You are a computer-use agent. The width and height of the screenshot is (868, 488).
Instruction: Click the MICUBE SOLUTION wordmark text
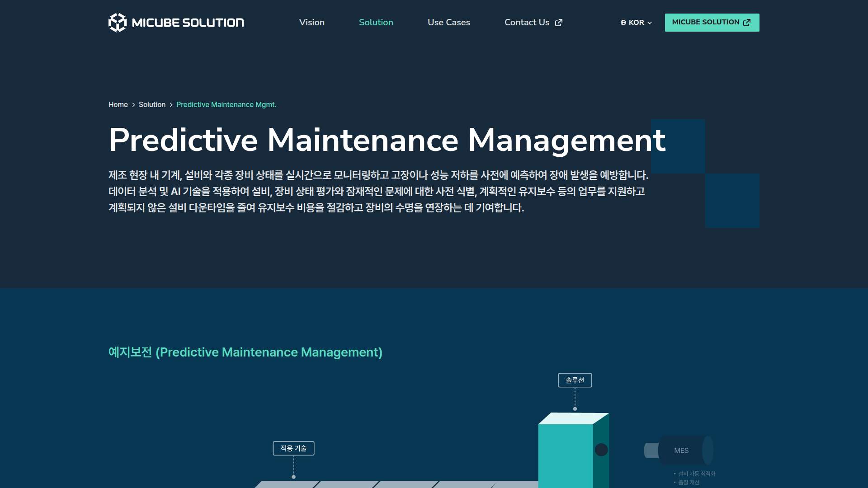pyautogui.click(x=188, y=23)
